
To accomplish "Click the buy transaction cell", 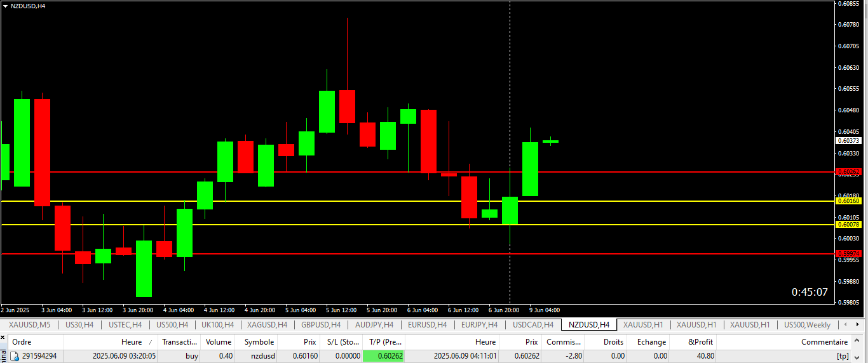I will tap(192, 356).
